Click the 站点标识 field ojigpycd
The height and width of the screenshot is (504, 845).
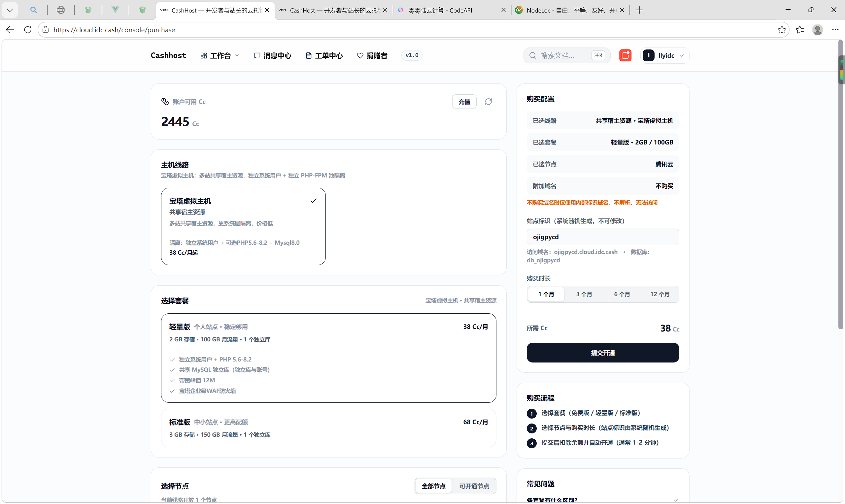(x=603, y=237)
